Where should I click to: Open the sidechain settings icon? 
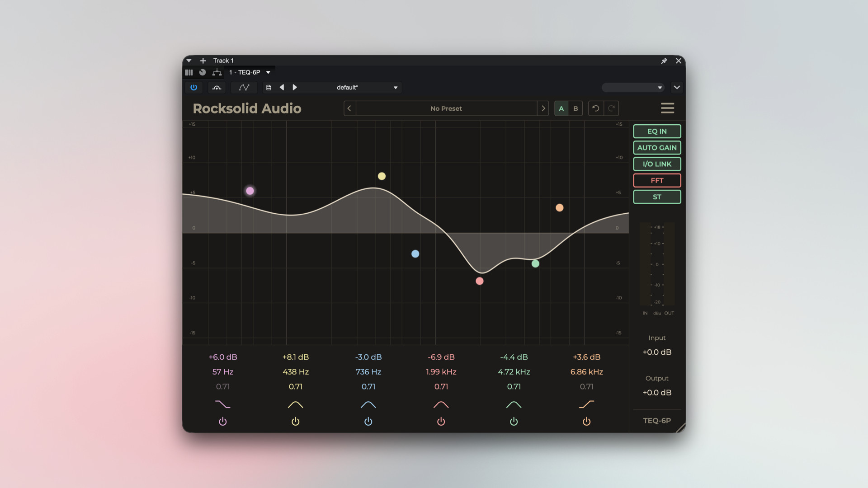pyautogui.click(x=217, y=87)
